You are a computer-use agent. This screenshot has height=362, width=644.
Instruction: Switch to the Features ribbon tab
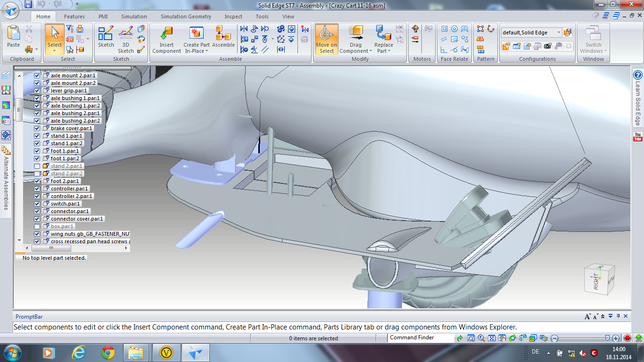click(74, 16)
